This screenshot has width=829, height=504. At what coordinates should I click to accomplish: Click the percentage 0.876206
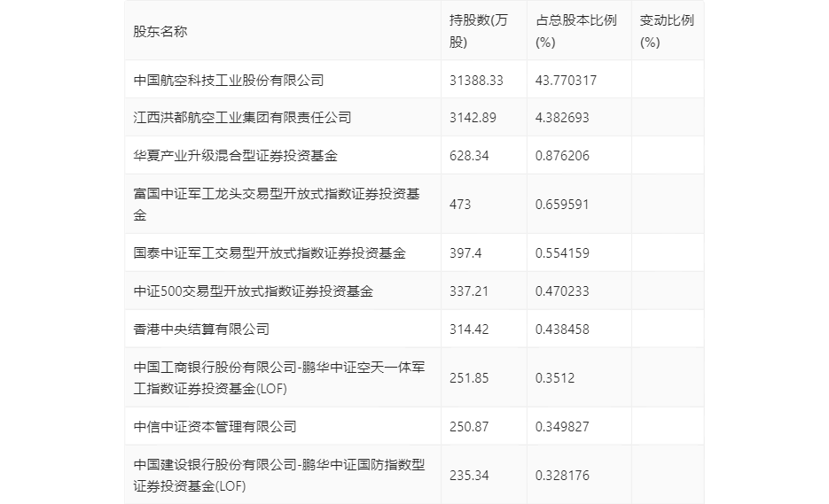tap(562, 155)
